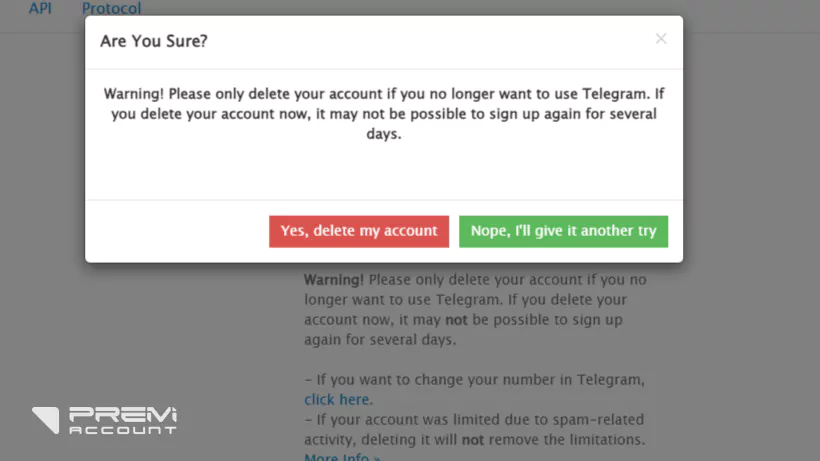
Task: Click the bold Warning! word on background page
Action: [x=333, y=280]
